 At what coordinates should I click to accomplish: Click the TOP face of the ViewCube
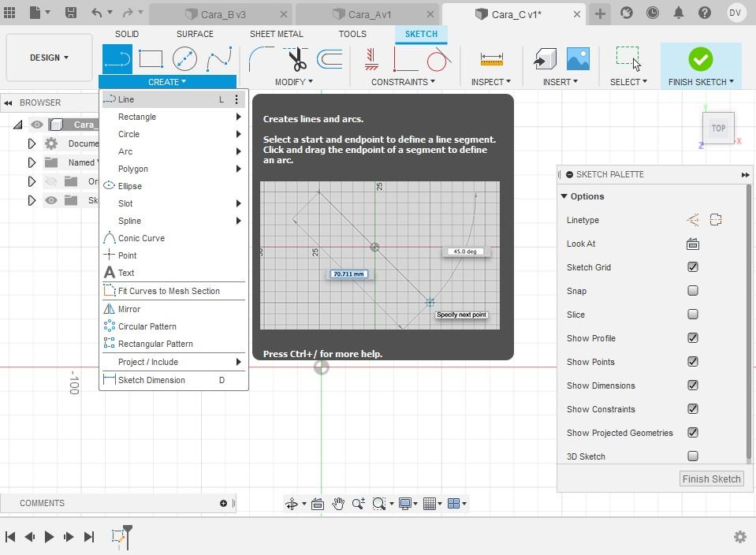tap(718, 129)
